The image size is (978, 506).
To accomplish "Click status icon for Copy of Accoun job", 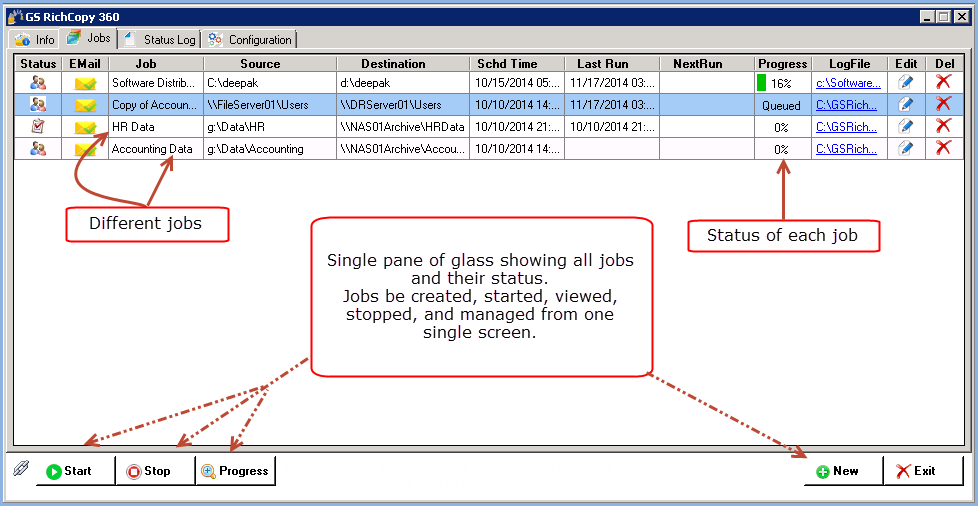I will click(38, 104).
